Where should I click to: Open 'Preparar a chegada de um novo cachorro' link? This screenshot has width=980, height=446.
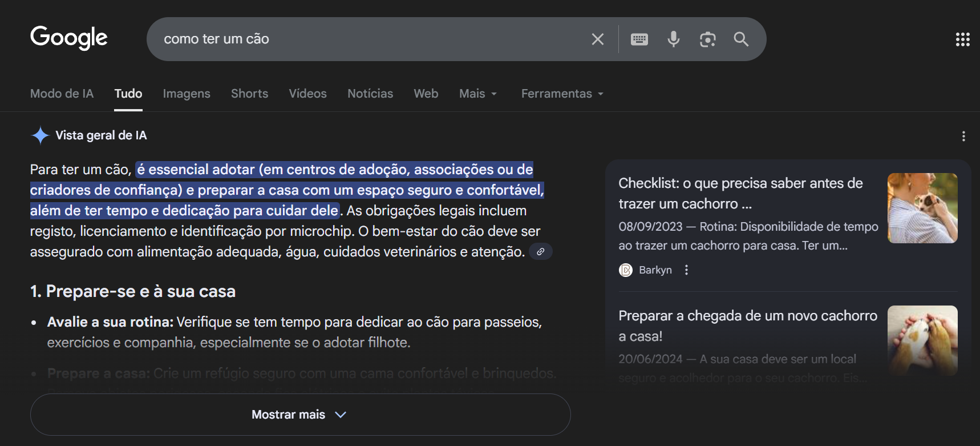(x=747, y=326)
